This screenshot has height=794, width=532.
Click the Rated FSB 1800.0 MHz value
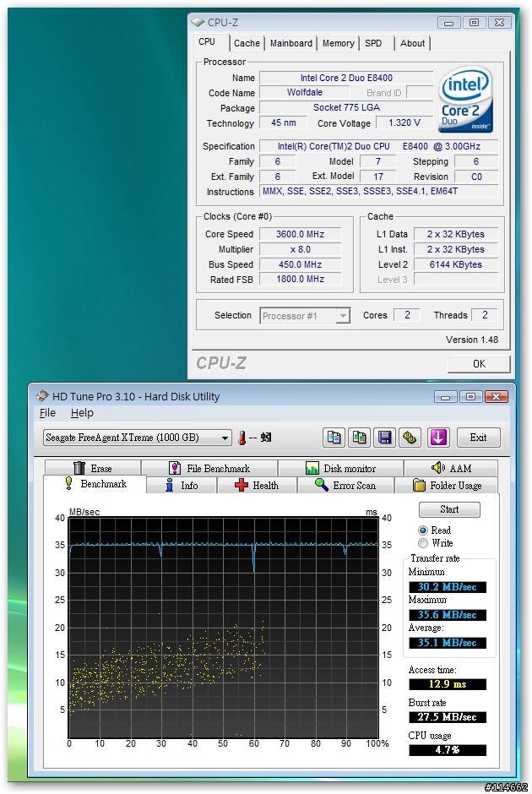[300, 279]
